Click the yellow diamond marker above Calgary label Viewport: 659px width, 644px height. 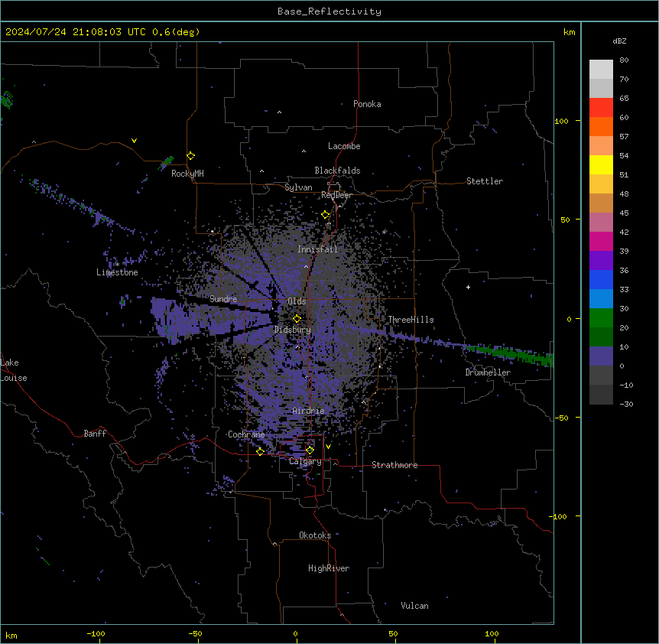[x=310, y=450]
